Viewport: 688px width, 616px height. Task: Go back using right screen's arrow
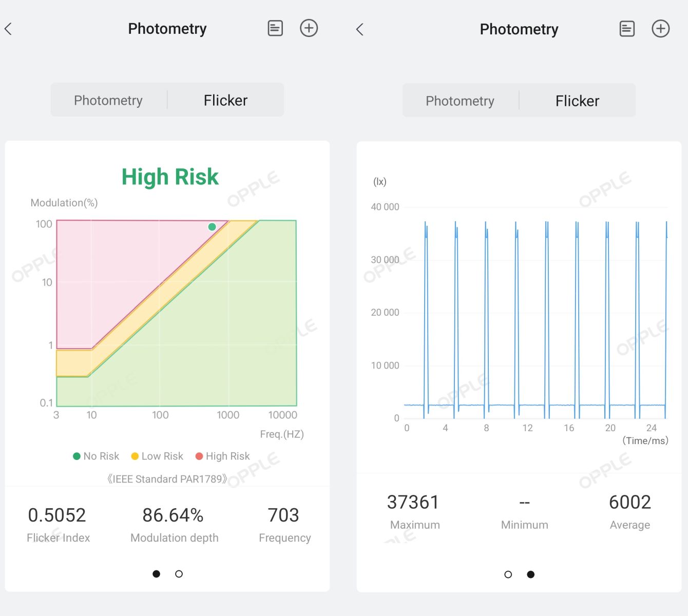pos(360,29)
